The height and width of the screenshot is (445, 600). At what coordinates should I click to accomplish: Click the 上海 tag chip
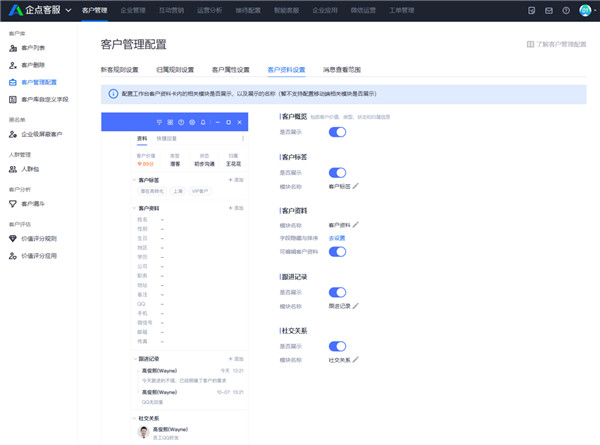(x=178, y=191)
